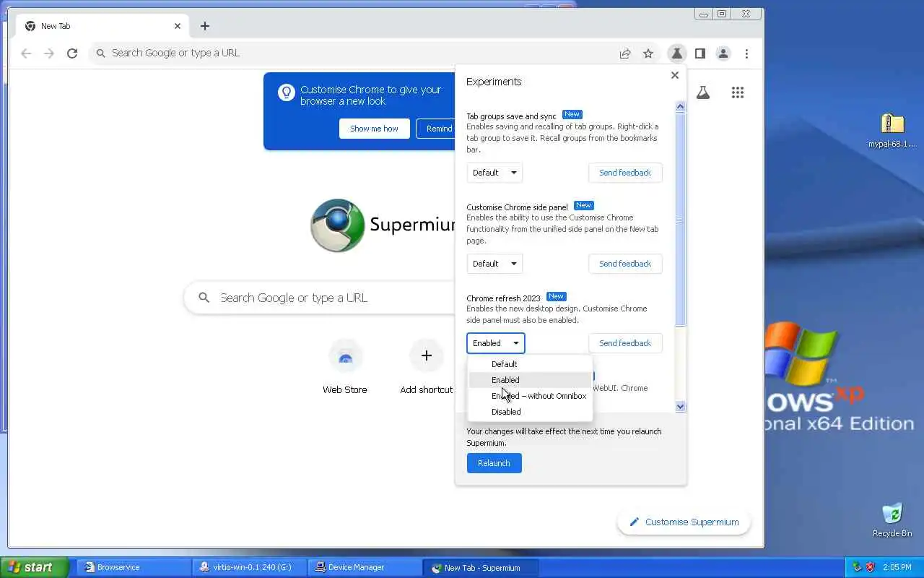This screenshot has height=578, width=924.
Task: Reload the New Tab page
Action: (72, 53)
